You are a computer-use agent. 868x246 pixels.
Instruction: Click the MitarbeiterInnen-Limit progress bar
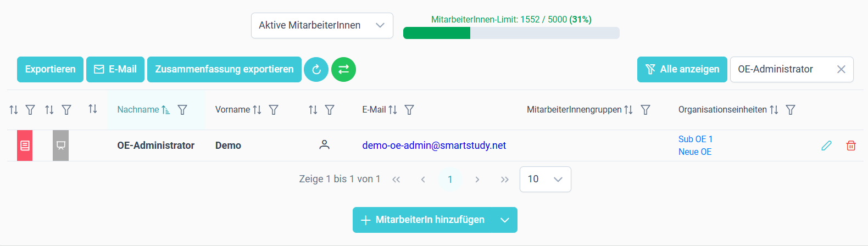coord(511,33)
